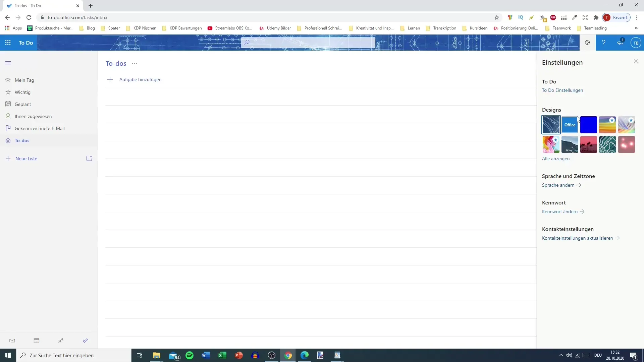The height and width of the screenshot is (362, 644).
Task: Open the Später bookmark folder
Action: pos(110,28)
